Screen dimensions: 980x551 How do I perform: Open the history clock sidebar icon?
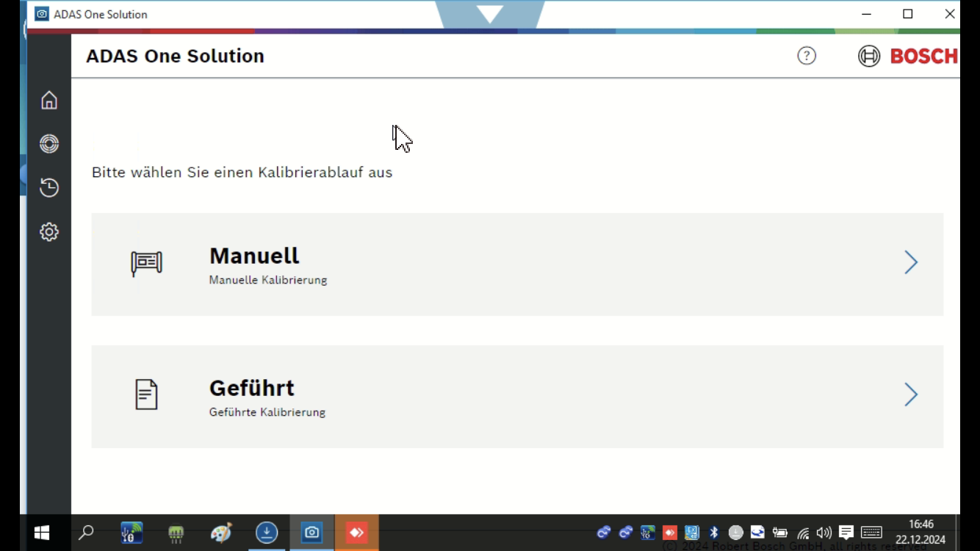pos(49,187)
